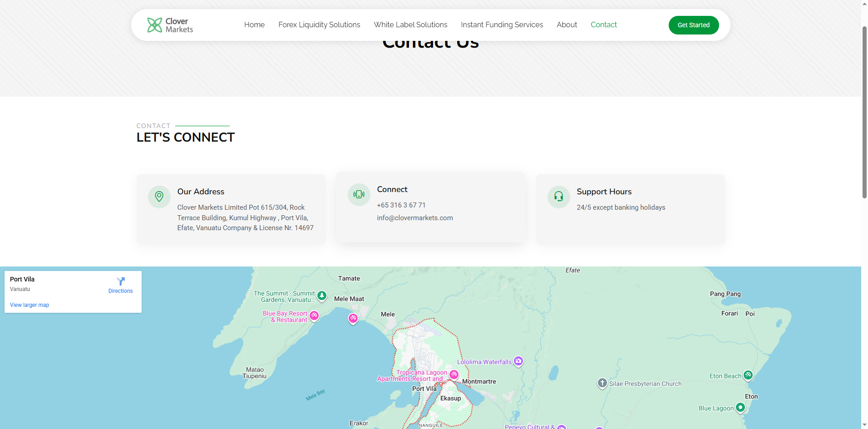Select the Blue Bay Resort map pin
The width and height of the screenshot is (868, 429).
(x=314, y=316)
